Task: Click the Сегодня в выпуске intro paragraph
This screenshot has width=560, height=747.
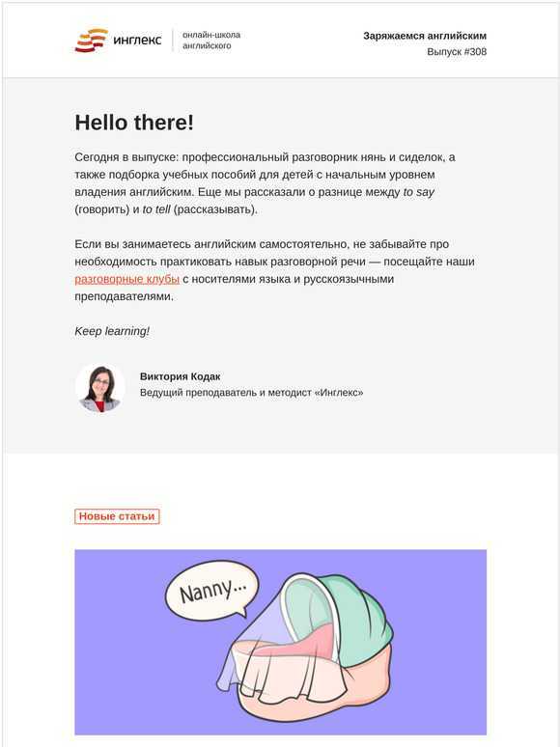Action: pyautogui.click(x=265, y=183)
